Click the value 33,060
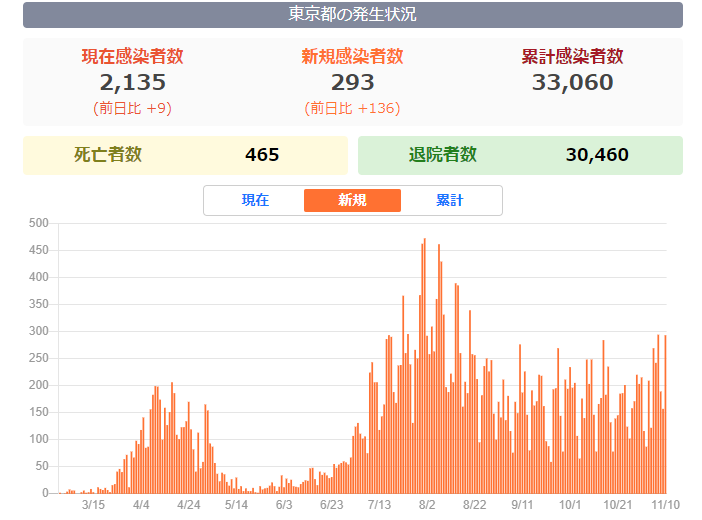702x520 pixels. coord(572,82)
